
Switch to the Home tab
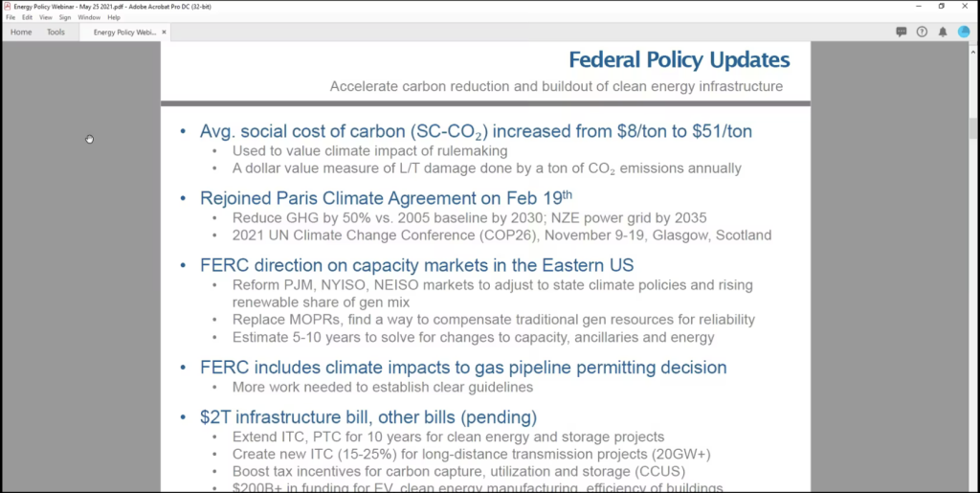click(x=21, y=32)
